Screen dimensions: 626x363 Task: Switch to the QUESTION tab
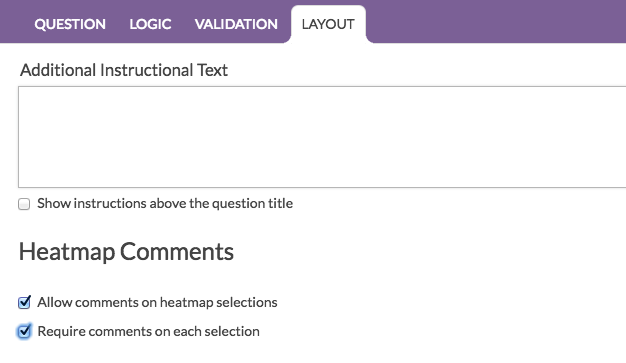(70, 24)
